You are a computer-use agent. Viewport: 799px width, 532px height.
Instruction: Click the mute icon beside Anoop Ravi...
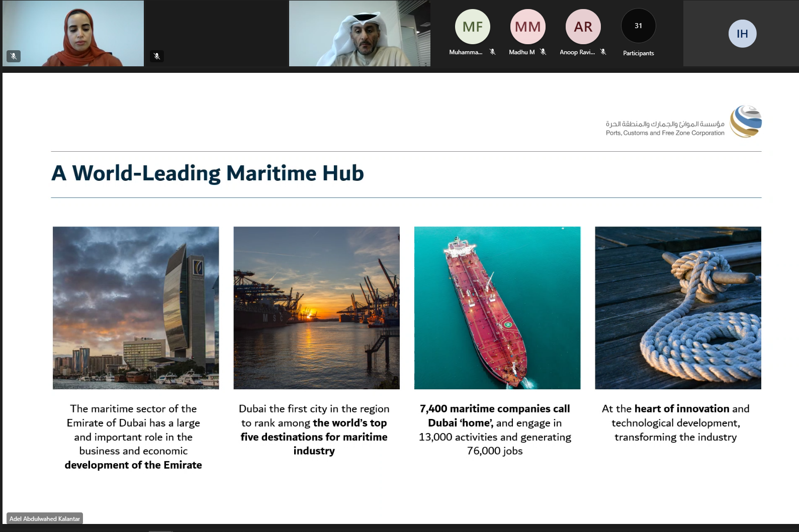[x=603, y=52]
